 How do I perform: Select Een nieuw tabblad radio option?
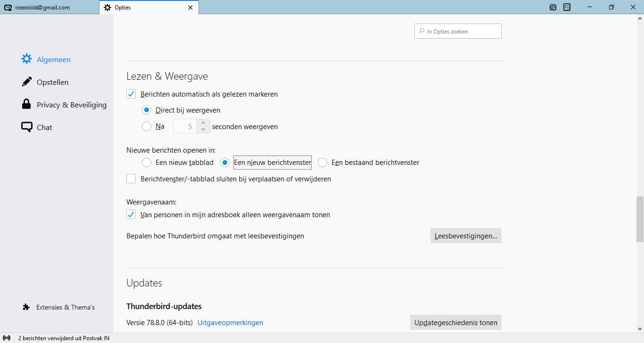click(x=147, y=163)
